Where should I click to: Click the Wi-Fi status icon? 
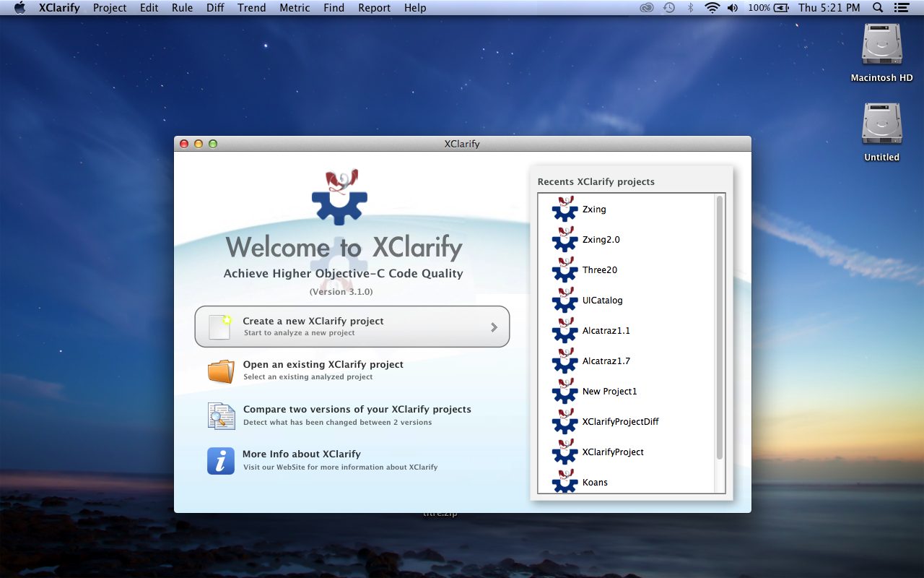tap(712, 8)
